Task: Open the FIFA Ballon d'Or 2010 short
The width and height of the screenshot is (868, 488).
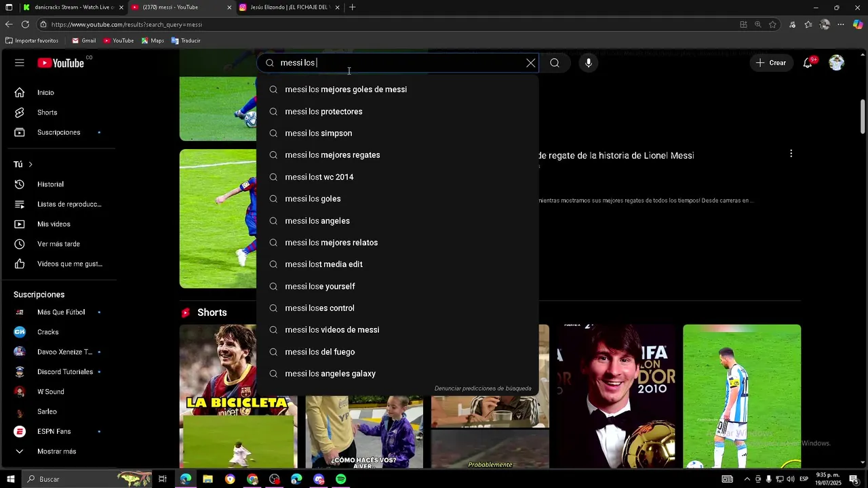Action: point(616,396)
